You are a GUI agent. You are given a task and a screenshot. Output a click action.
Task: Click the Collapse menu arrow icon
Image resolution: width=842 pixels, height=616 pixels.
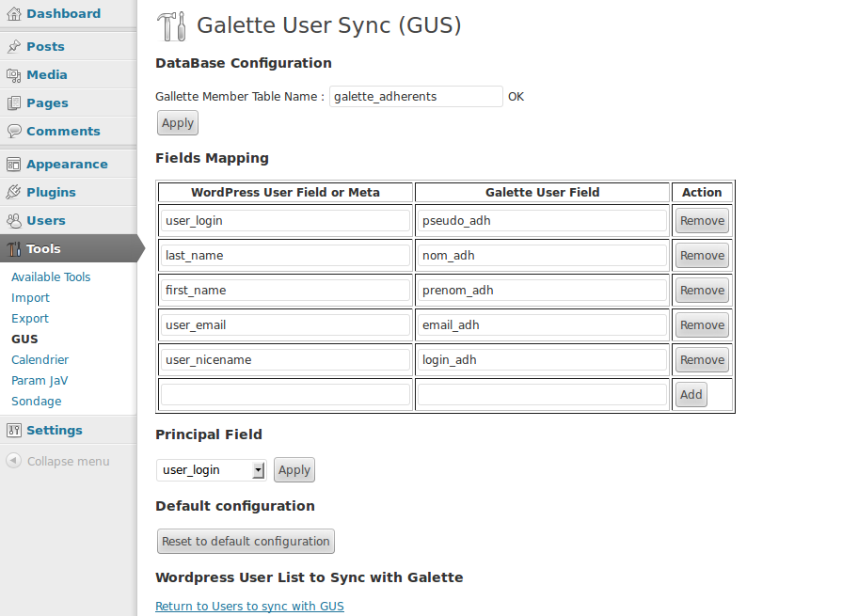click(14, 461)
